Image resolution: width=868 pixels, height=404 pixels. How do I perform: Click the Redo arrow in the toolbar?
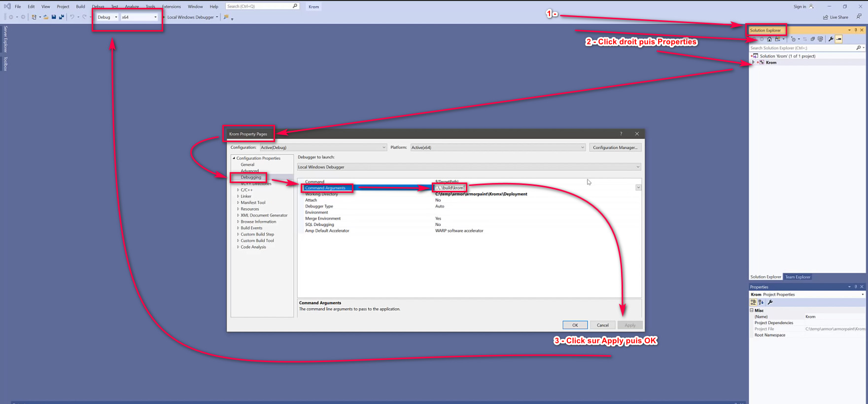84,17
